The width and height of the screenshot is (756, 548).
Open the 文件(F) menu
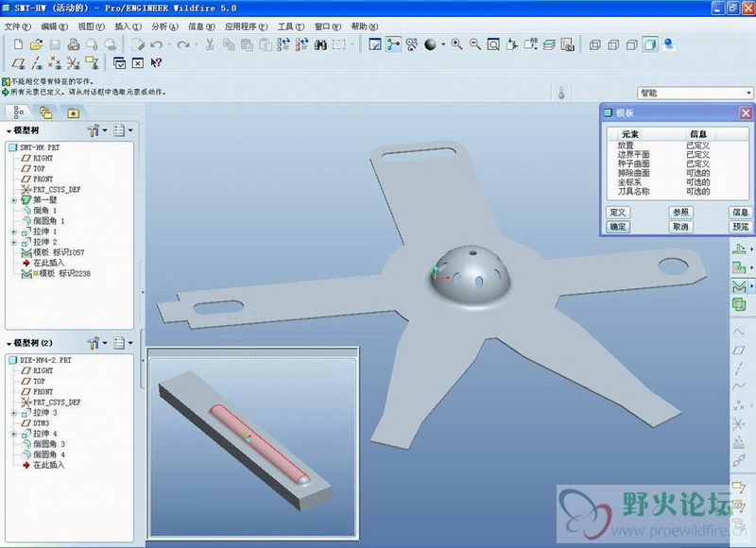tap(18, 26)
